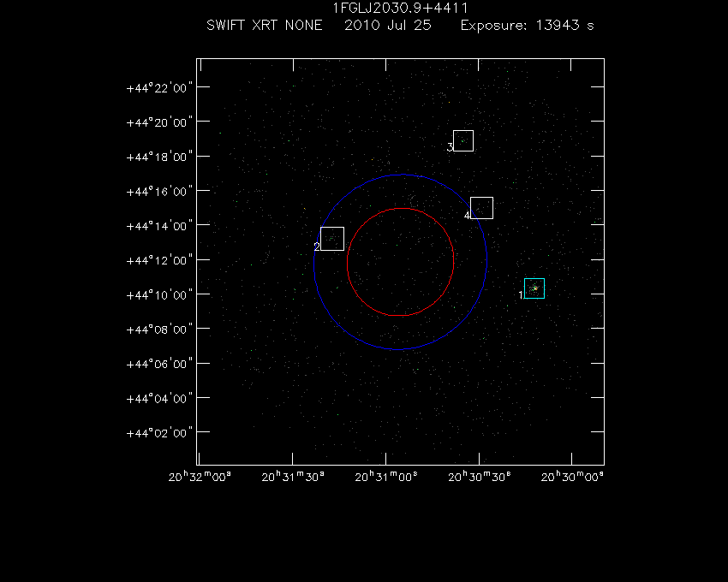Click the right ascension label 20h30m00s

pyautogui.click(x=572, y=477)
